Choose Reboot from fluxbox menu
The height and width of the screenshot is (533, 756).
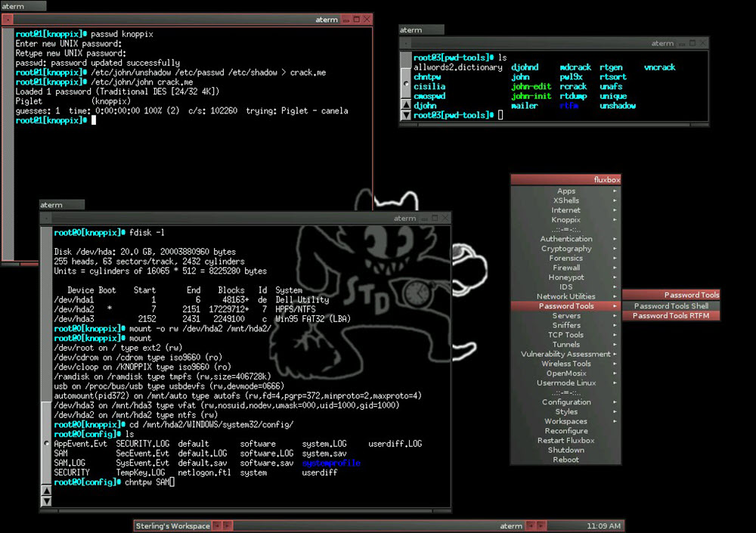point(566,460)
